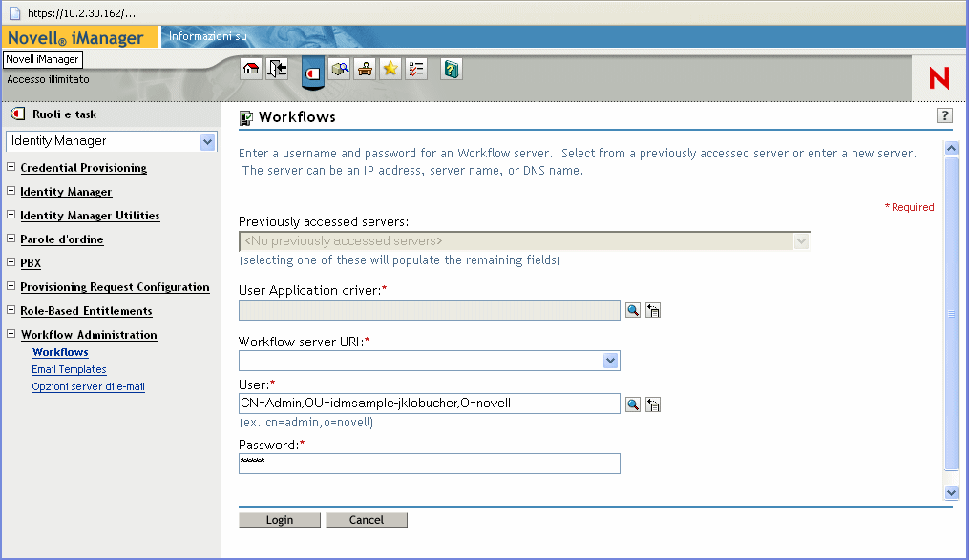
Task: Expand the Credential Provisioning node
Action: [11, 167]
